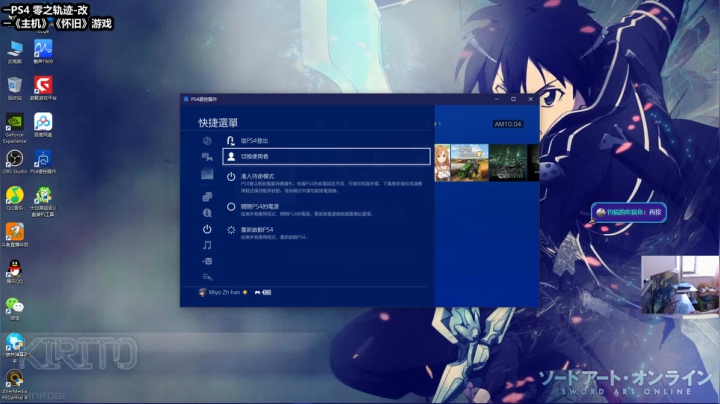Open the orange streaming companion desktop icon
The image size is (720, 404).
point(15,236)
